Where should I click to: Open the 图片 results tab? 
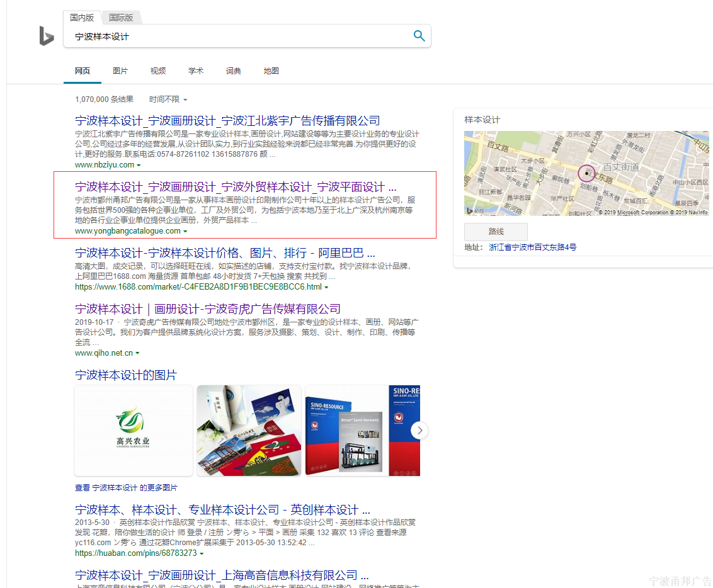tap(120, 71)
